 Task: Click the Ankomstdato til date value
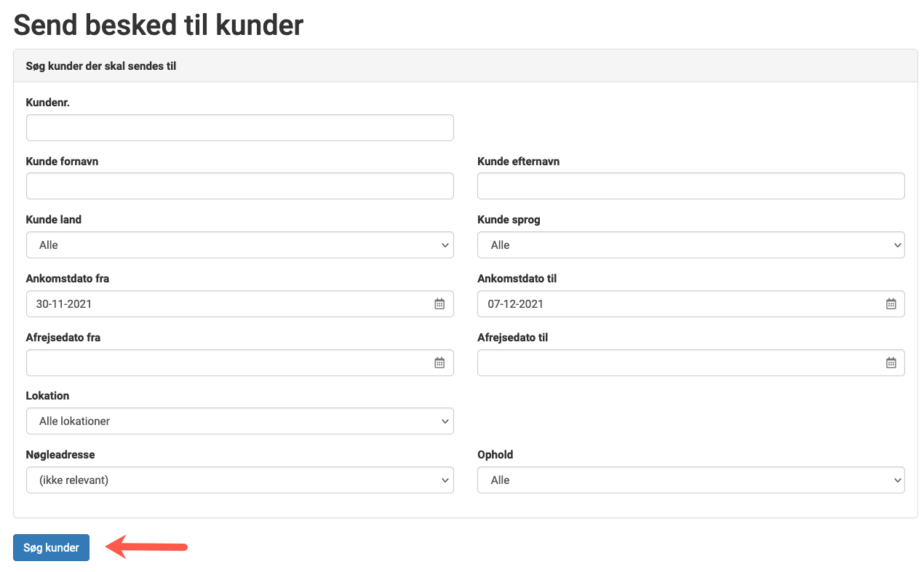[x=516, y=304]
